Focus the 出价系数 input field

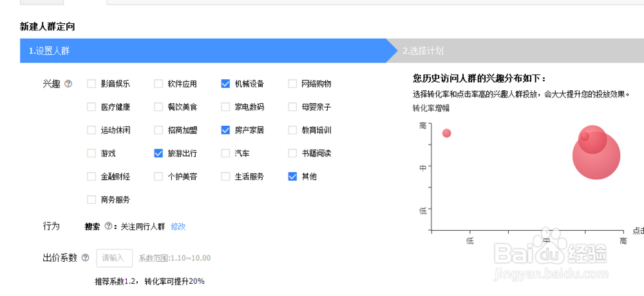(x=115, y=258)
